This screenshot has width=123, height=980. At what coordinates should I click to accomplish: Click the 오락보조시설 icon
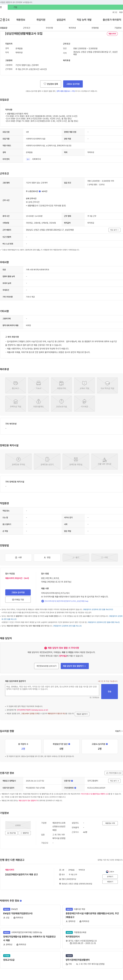[61, 404]
